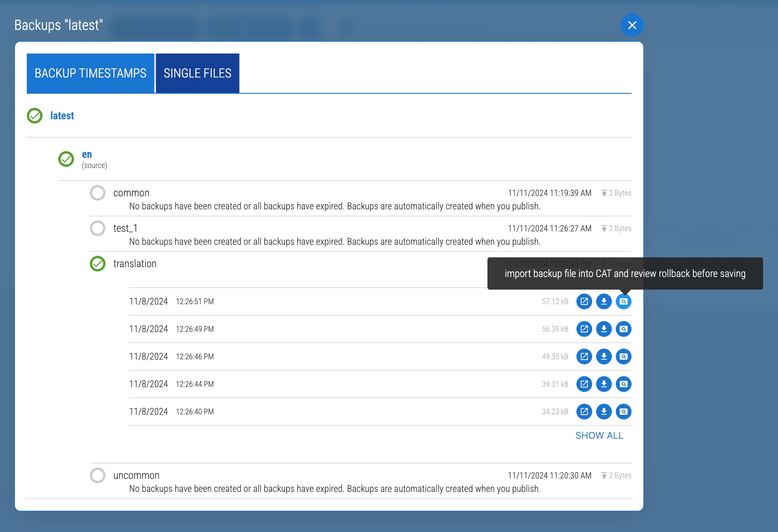Open the 12:26:51 PM backup in new window

pos(584,301)
